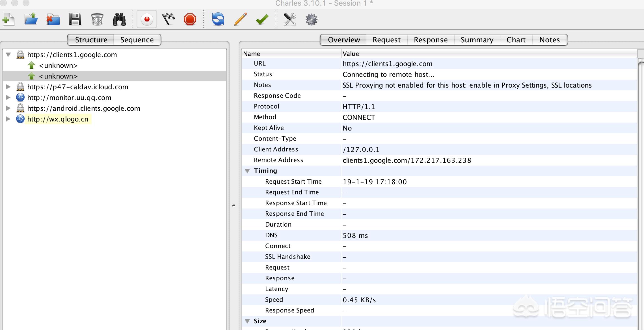Click the Value column header
Screen dimensions: 644x330
[489, 54]
